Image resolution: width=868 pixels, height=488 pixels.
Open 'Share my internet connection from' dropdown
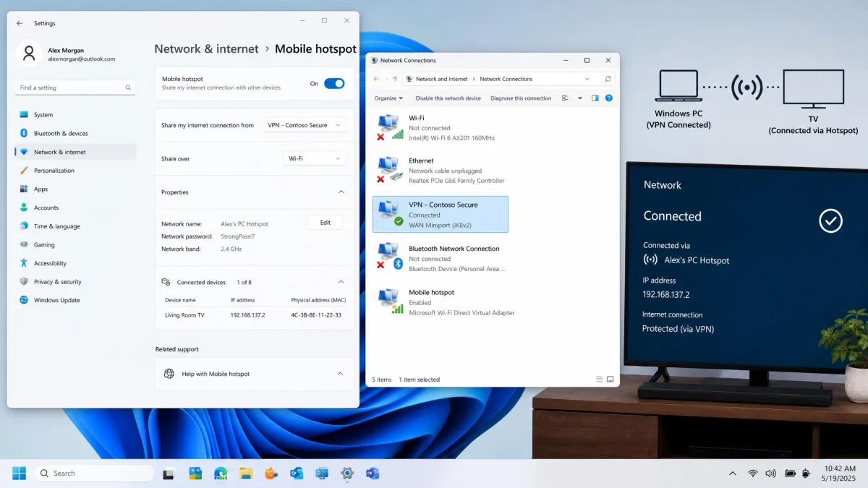[303, 125]
